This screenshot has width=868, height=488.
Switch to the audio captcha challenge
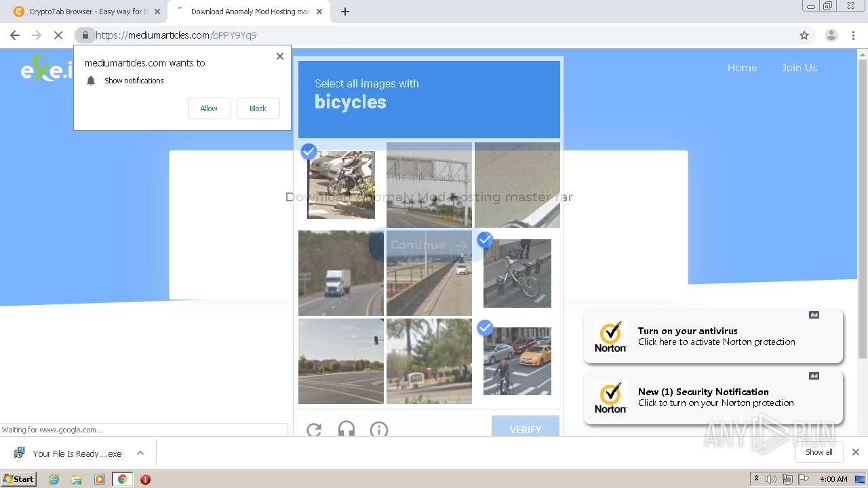click(347, 429)
